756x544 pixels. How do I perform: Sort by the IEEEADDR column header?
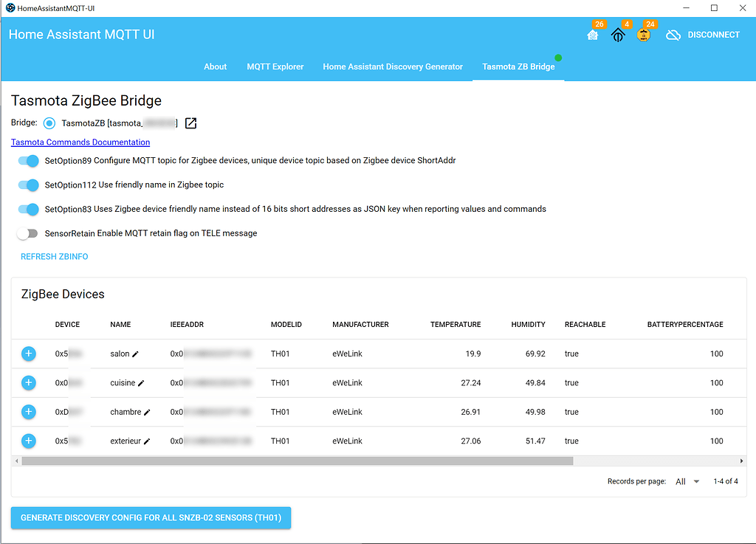point(187,325)
